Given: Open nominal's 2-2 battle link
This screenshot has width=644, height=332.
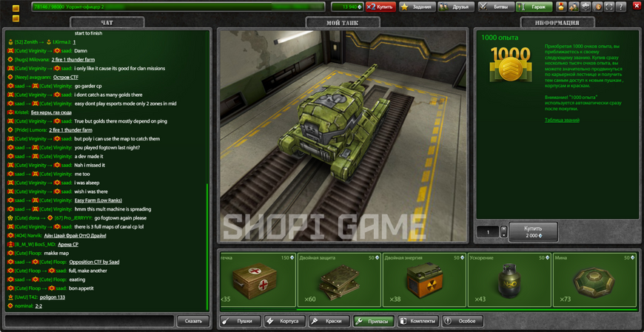Looking at the screenshot, I should (x=39, y=305).
